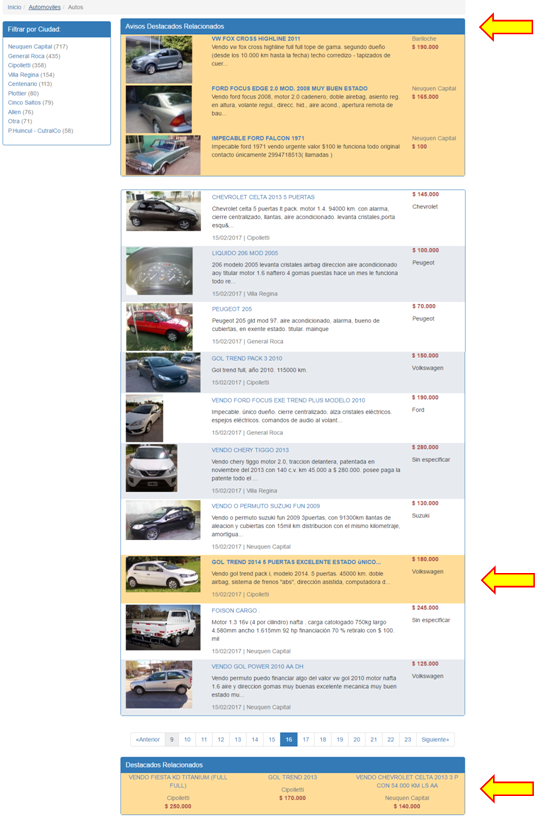Open the Automoviles breadcrumb
This screenshot has height=826, width=544.
point(44,7)
